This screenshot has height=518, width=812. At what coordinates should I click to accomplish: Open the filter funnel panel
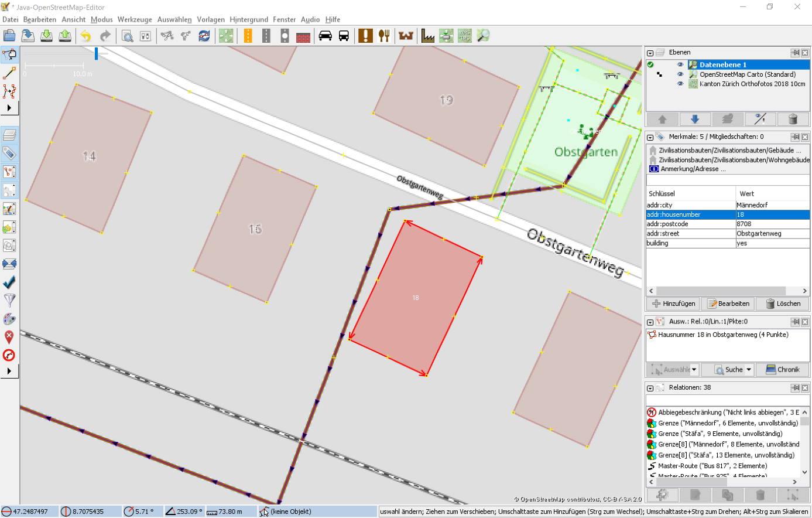click(x=9, y=300)
